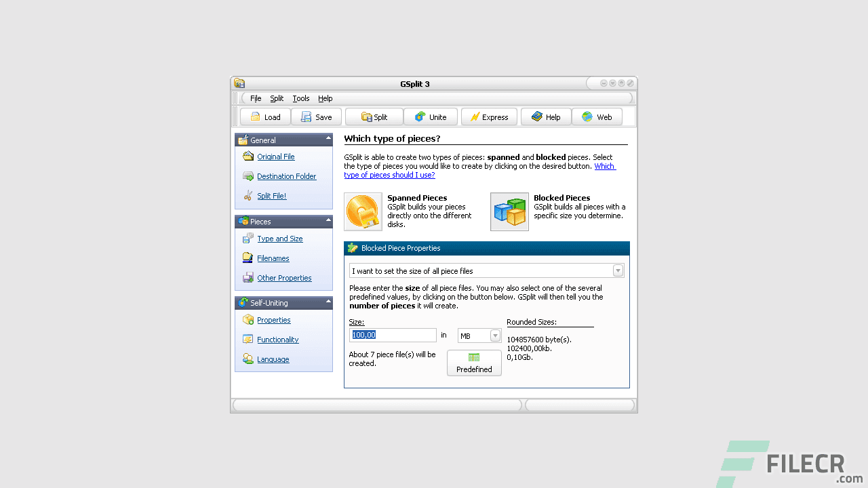Click the Save toolbar button

click(x=317, y=117)
